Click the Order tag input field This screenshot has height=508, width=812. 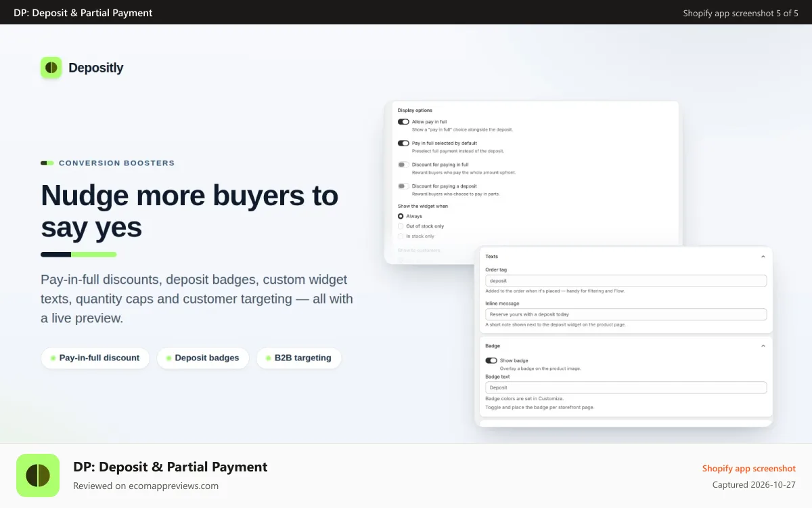click(626, 280)
